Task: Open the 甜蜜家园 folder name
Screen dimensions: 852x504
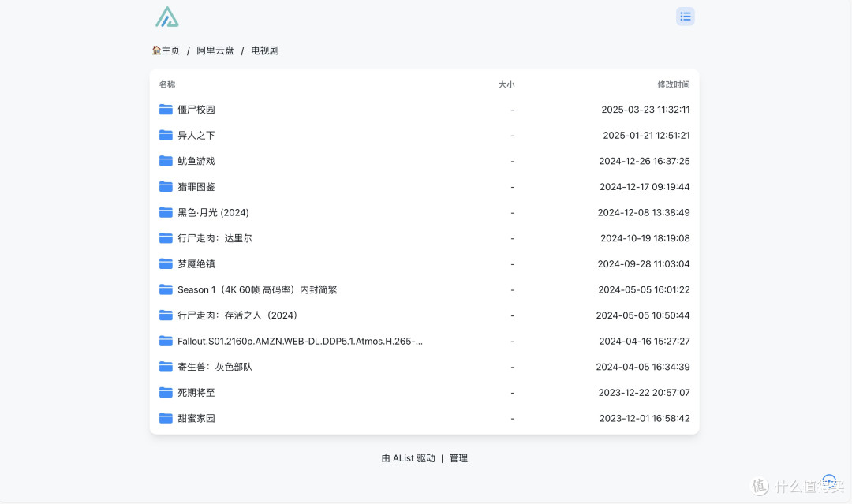Action: [x=196, y=418]
